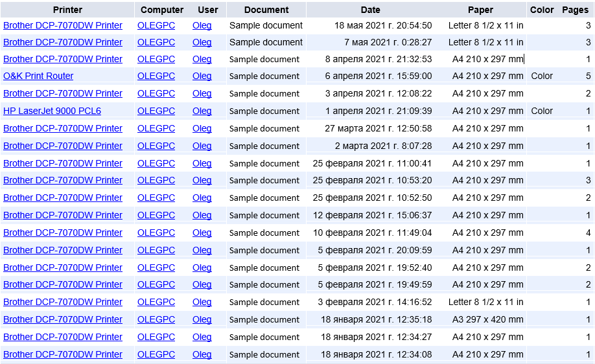Open Brother printer link for 3 апреля 2021
The width and height of the screenshot is (595, 364).
63,93
